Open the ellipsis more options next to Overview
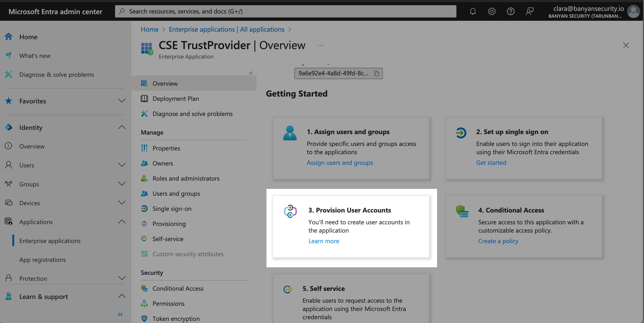This screenshot has height=323, width=644. click(x=320, y=45)
